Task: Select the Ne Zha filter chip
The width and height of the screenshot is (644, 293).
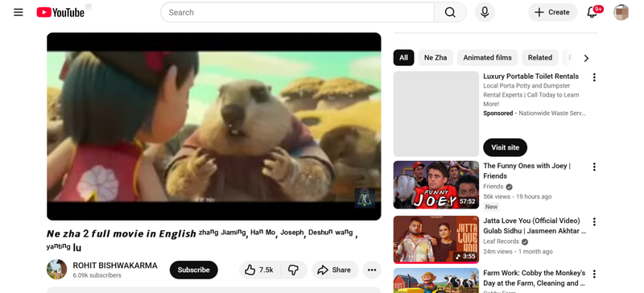Action: [436, 57]
